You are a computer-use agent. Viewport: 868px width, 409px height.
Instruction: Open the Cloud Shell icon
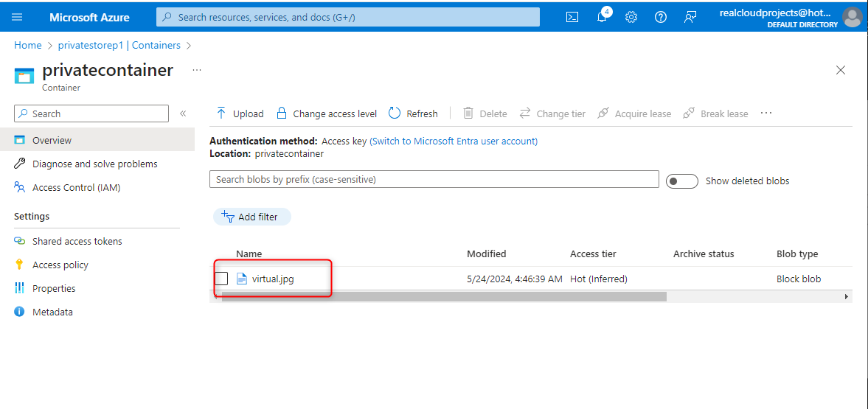[x=572, y=17]
